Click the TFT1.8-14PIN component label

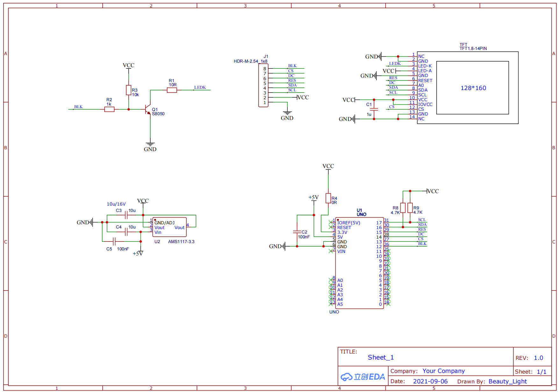[473, 48]
